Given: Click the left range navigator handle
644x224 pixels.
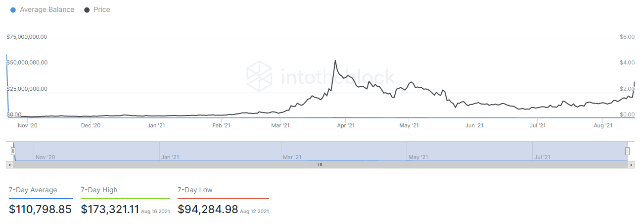Looking at the screenshot, I should pos(13,151).
